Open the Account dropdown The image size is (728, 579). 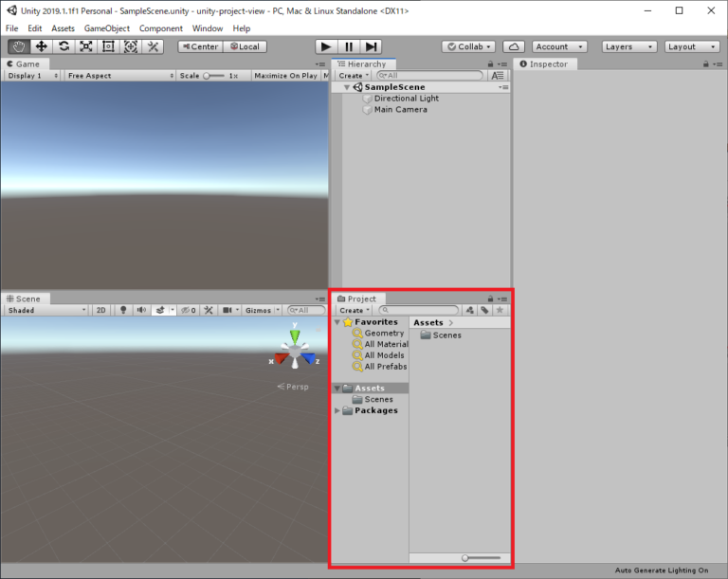click(x=559, y=46)
